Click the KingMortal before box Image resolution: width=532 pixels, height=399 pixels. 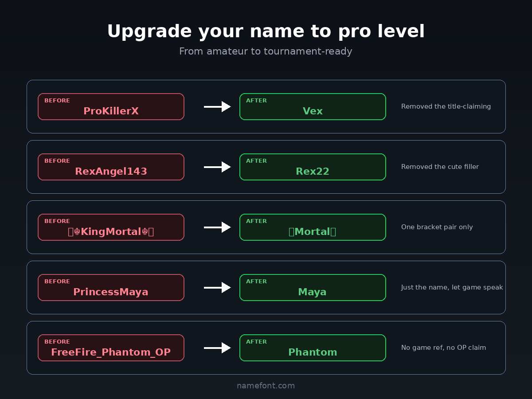pos(111,227)
